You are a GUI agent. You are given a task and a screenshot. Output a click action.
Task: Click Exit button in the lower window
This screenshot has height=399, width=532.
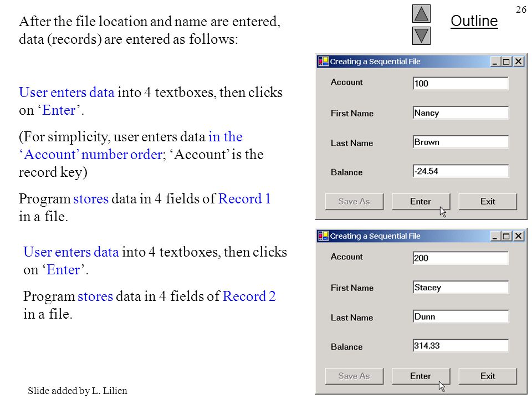click(x=488, y=376)
